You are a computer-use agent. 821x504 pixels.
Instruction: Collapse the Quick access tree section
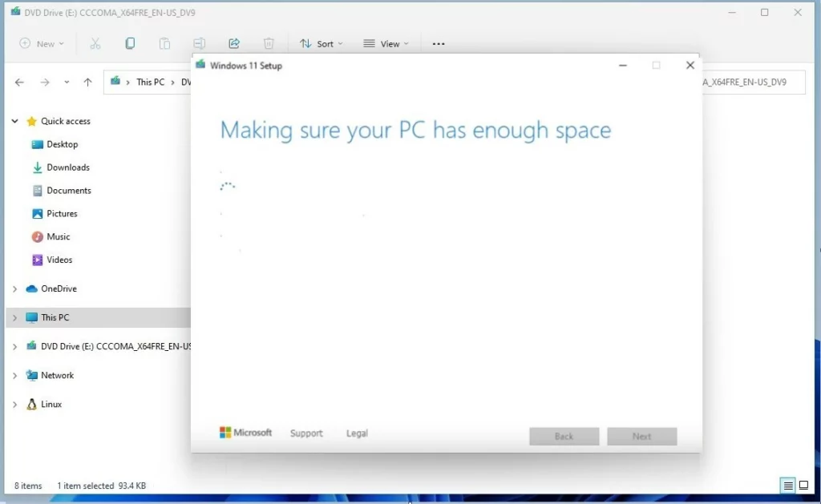click(14, 121)
